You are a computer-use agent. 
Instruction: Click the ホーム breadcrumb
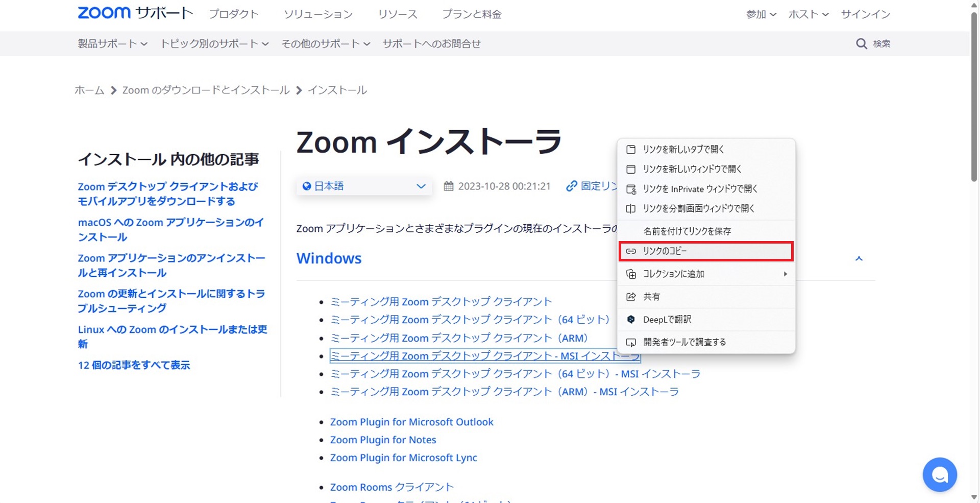click(89, 90)
